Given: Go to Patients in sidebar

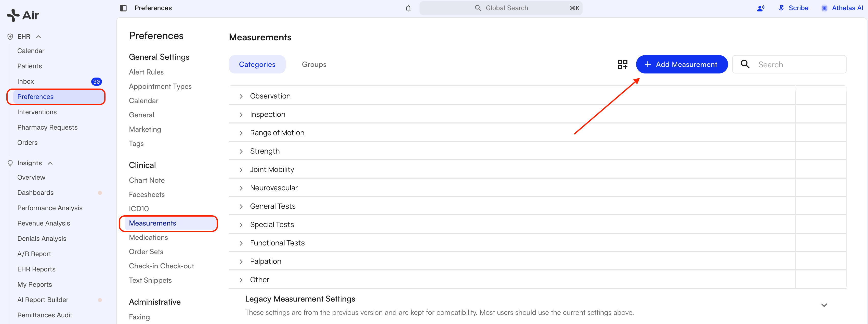Looking at the screenshot, I should 30,66.
